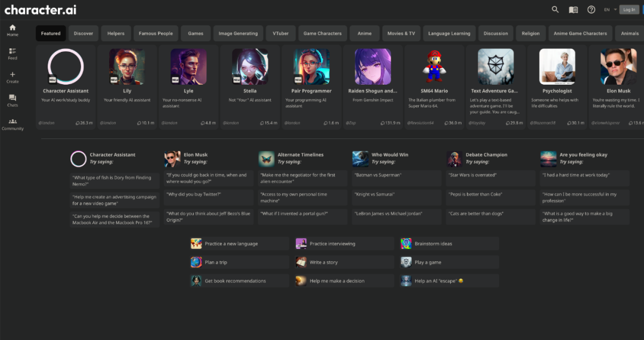Click the help question mark icon
Image resolution: width=644 pixels, height=340 pixels.
(591, 10)
